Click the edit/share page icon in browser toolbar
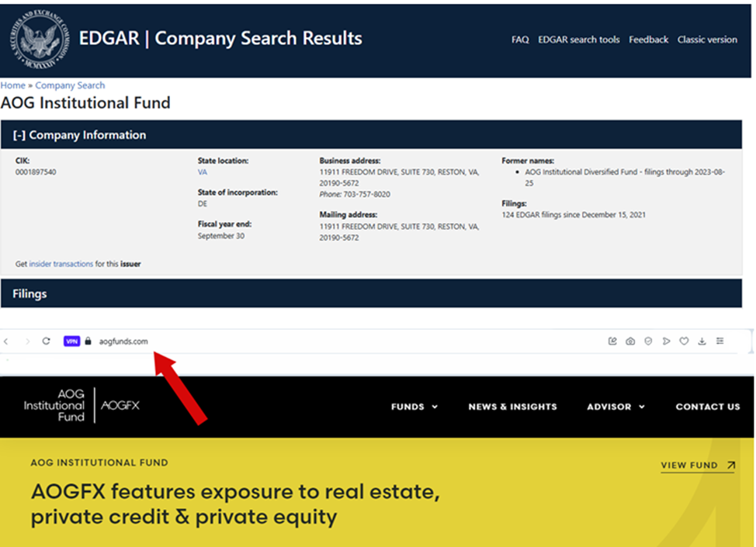Viewport: 756px width, 547px height. [612, 341]
